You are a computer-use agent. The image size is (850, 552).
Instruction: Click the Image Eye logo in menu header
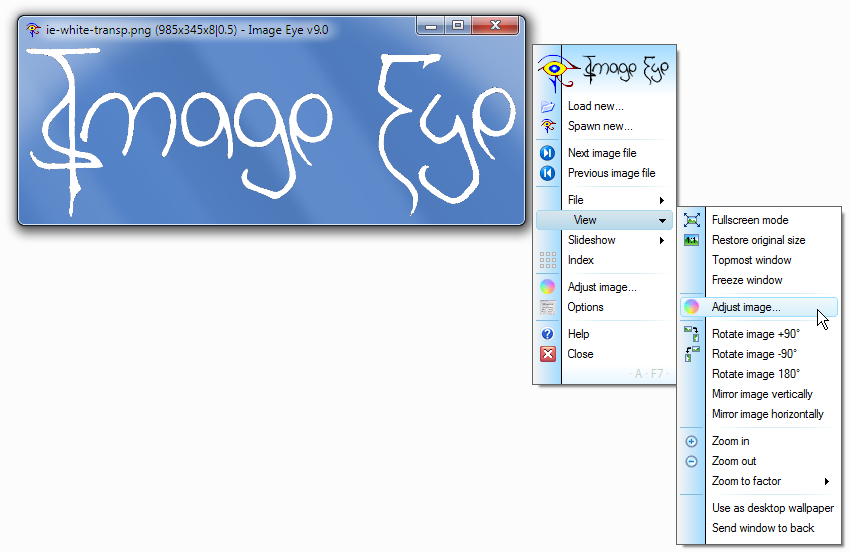coord(604,71)
